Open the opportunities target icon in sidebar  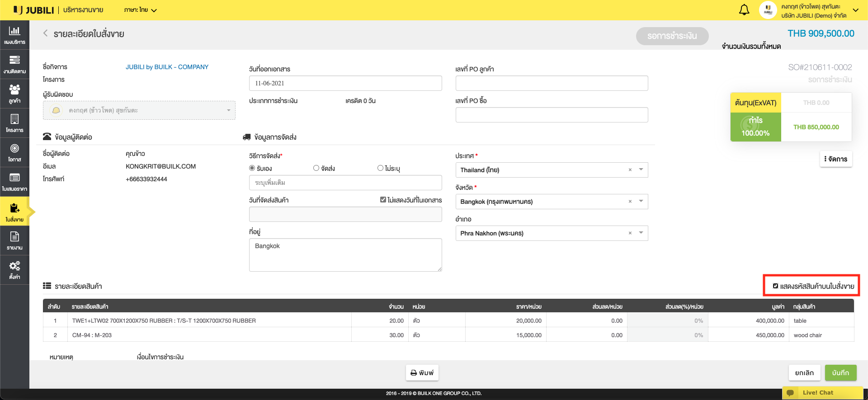tap(14, 149)
